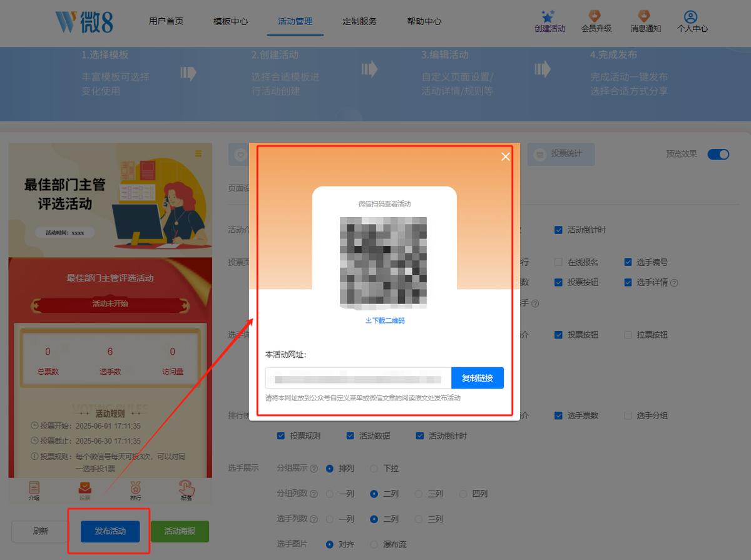
Task: Click 活动海报 button
Action: 180,531
